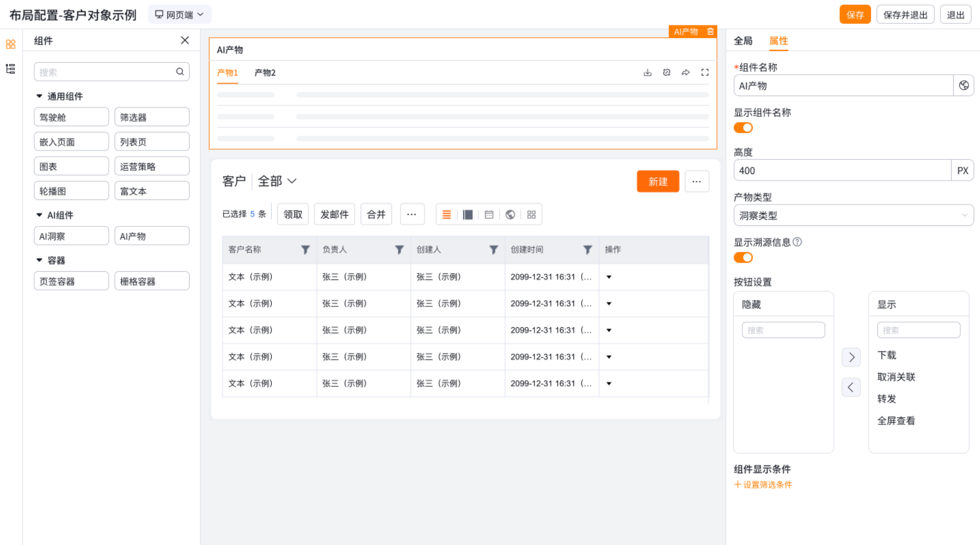This screenshot has height=545, width=980.
Task: Switch to list view icon
Action: [447, 214]
